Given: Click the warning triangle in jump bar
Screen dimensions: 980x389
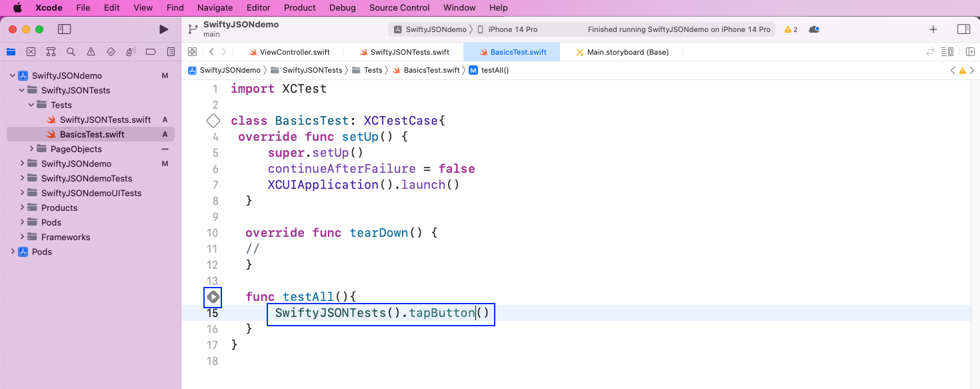Looking at the screenshot, I should click(962, 70).
